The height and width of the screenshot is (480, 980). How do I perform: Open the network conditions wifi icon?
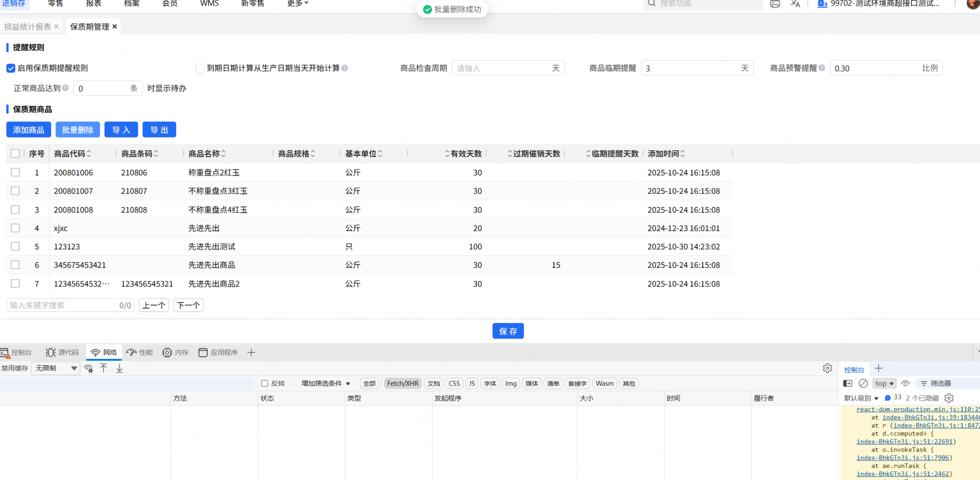(x=88, y=368)
